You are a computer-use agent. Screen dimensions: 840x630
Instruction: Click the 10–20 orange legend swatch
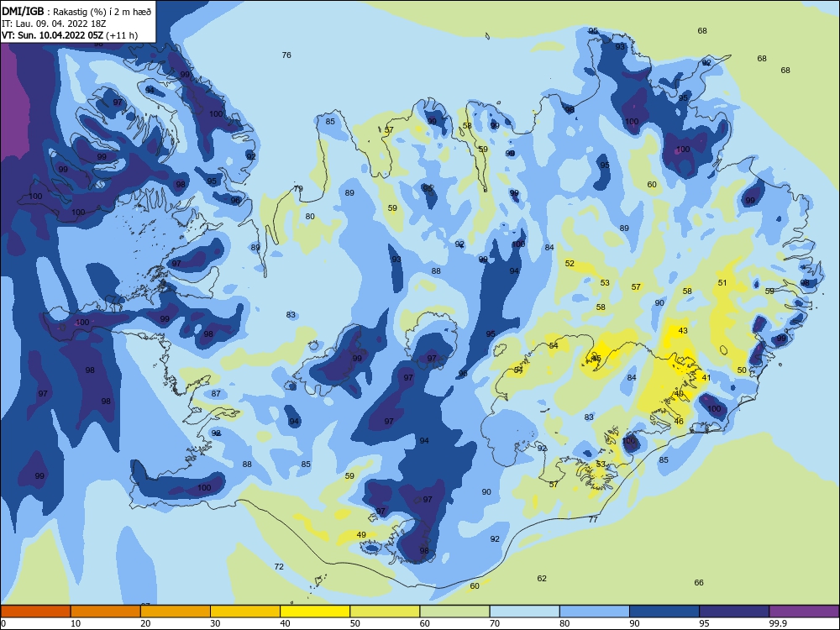pos(106,612)
